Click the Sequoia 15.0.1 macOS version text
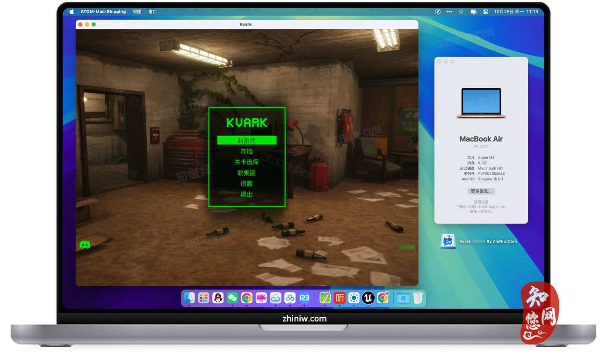Screen dimensions: 607x364 491,179
